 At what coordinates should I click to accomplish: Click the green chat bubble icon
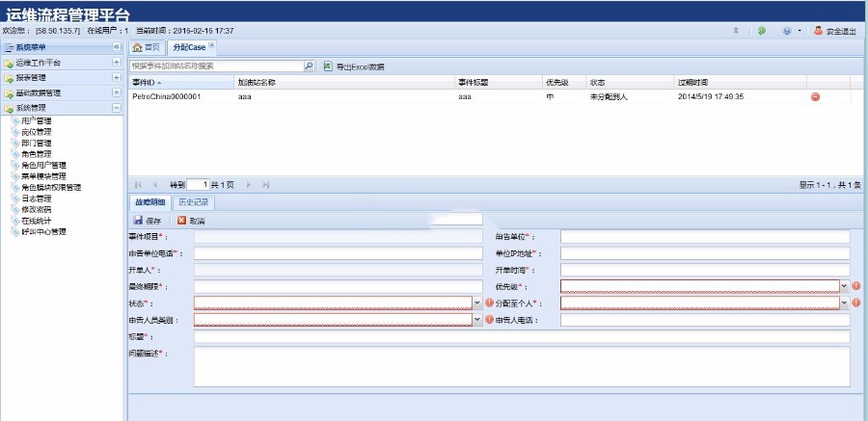coord(762,31)
